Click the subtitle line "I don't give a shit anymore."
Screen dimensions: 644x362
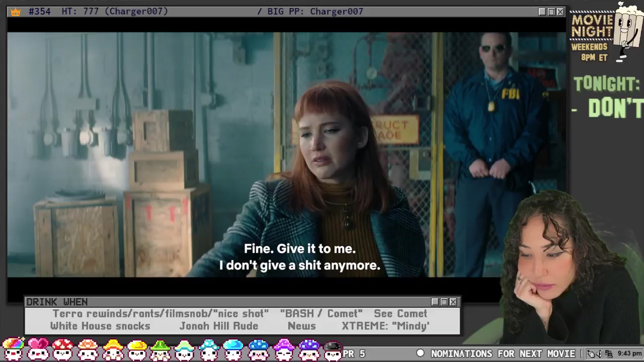click(x=300, y=265)
